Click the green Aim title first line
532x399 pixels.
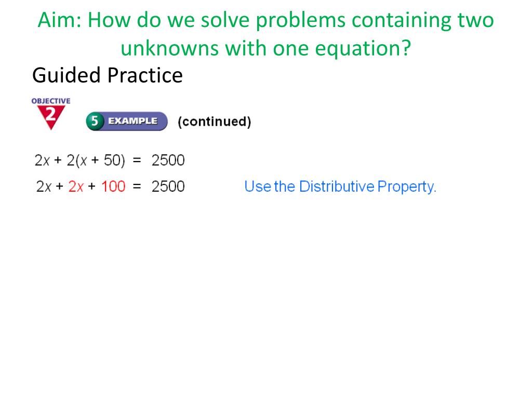click(265, 20)
